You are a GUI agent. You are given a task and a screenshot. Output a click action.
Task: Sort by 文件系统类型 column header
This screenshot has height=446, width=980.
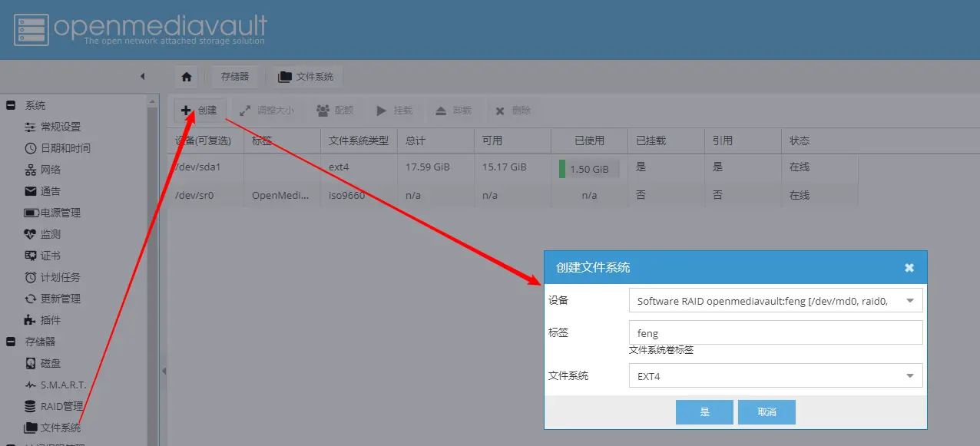359,140
